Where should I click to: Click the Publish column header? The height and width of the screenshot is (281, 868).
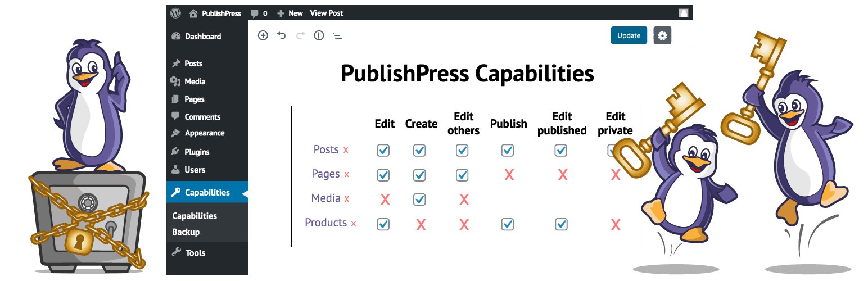click(x=509, y=124)
